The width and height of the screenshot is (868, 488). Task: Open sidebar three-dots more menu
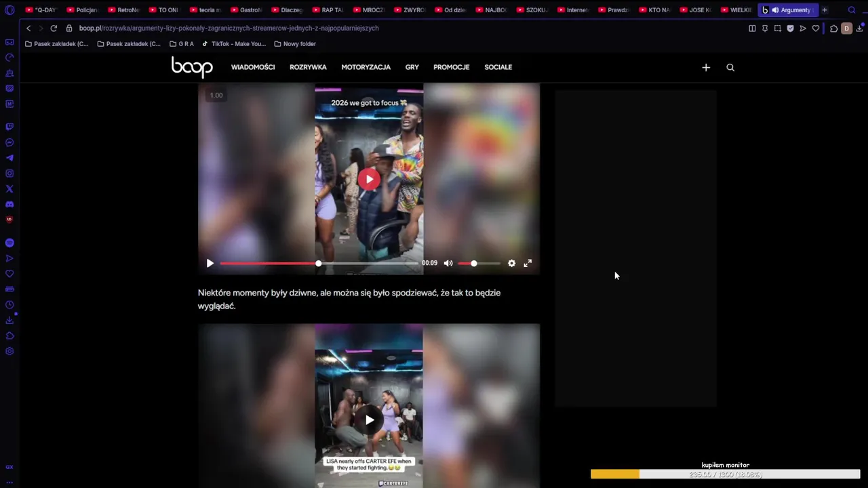click(9, 482)
